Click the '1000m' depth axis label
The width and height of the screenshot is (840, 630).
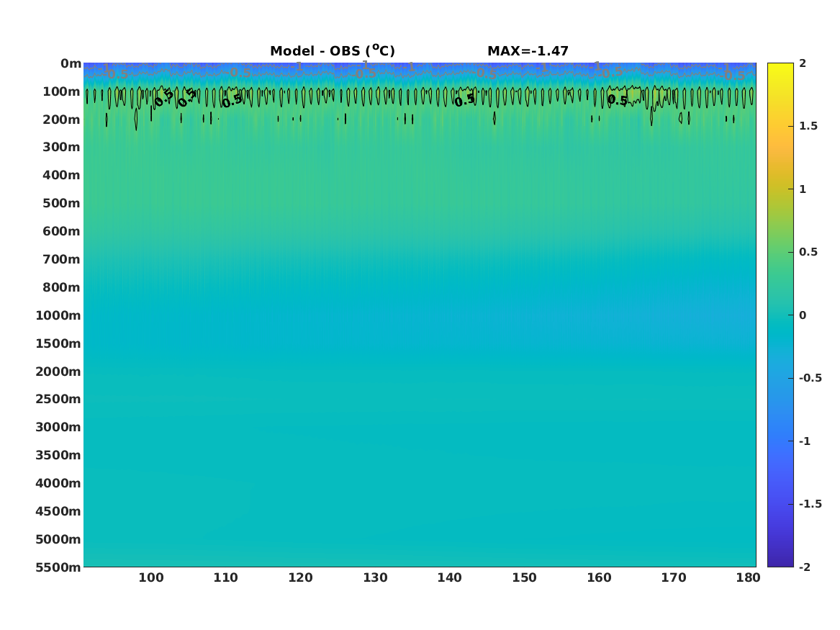[58, 315]
